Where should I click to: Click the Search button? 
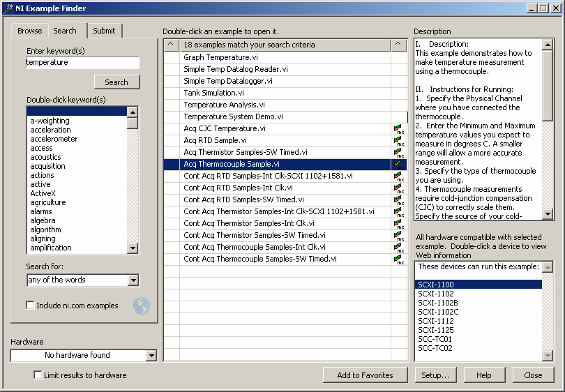click(x=116, y=82)
